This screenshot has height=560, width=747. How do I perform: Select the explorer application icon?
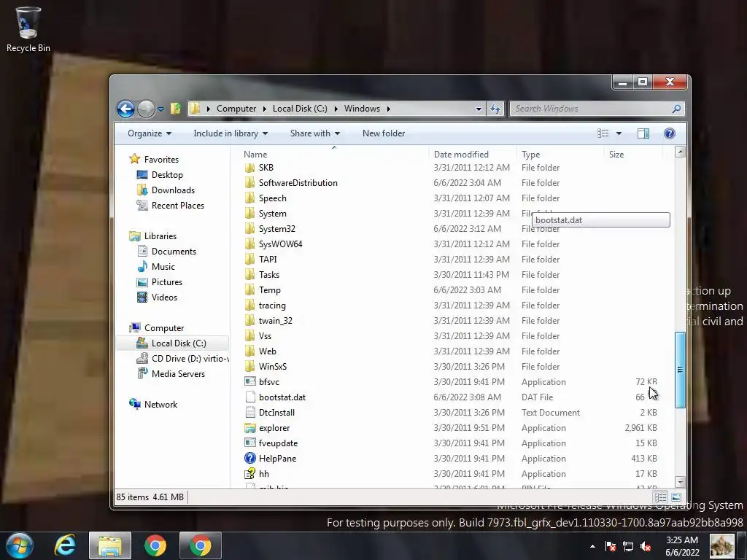pos(249,427)
